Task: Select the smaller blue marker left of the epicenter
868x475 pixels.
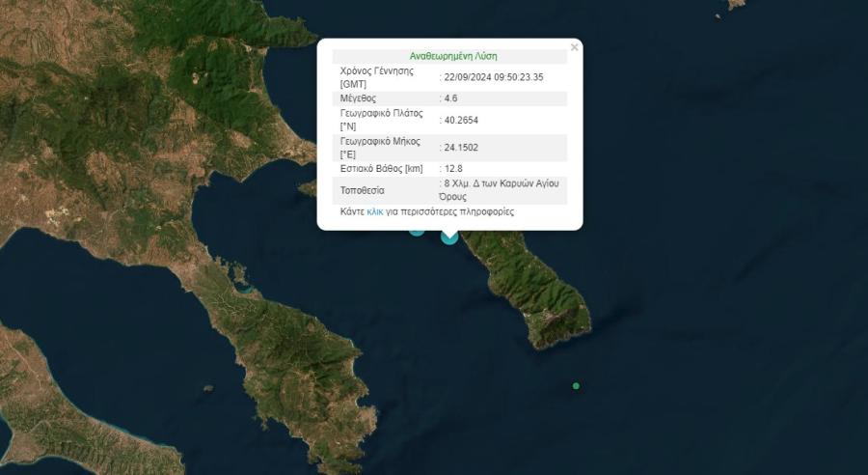Action: tap(417, 231)
